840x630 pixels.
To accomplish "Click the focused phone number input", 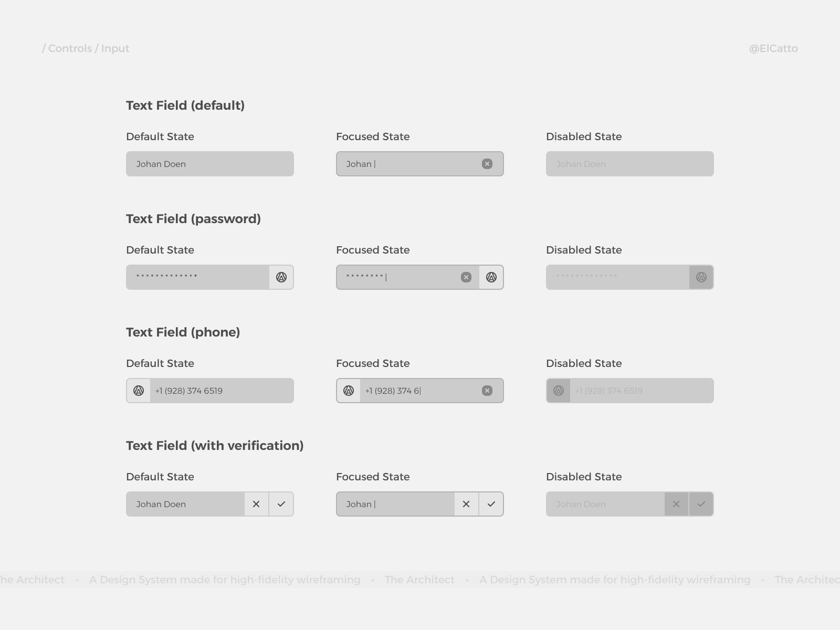I will (419, 391).
